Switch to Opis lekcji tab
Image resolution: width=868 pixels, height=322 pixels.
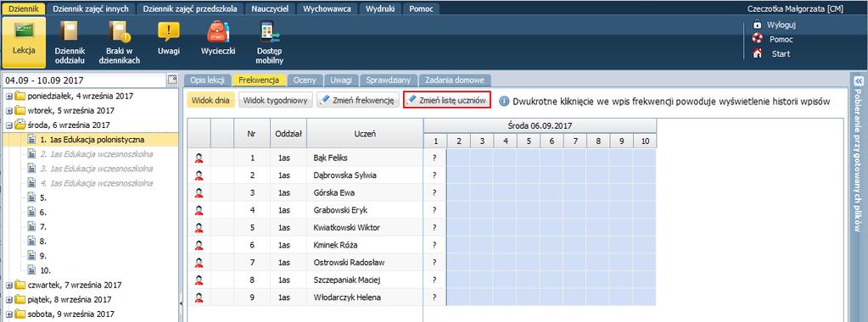tap(207, 80)
